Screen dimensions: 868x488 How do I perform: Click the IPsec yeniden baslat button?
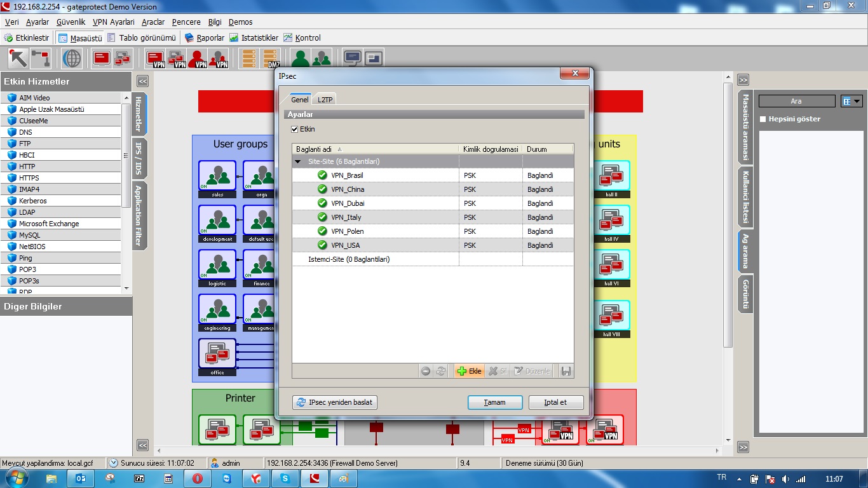335,402
